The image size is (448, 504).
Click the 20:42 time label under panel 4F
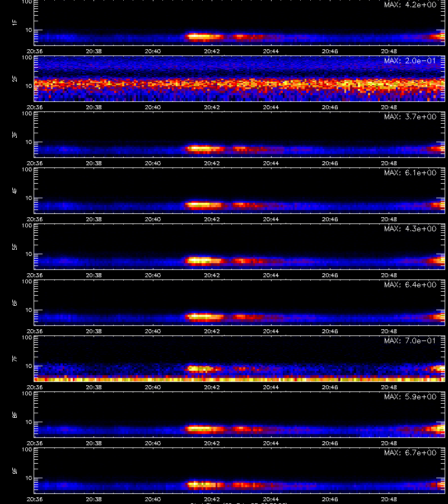(x=212, y=219)
